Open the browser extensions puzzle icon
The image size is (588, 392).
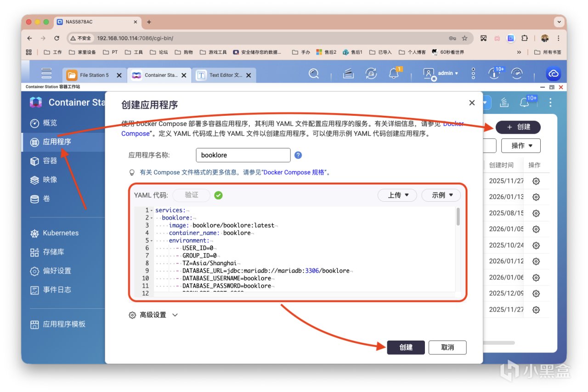click(525, 38)
